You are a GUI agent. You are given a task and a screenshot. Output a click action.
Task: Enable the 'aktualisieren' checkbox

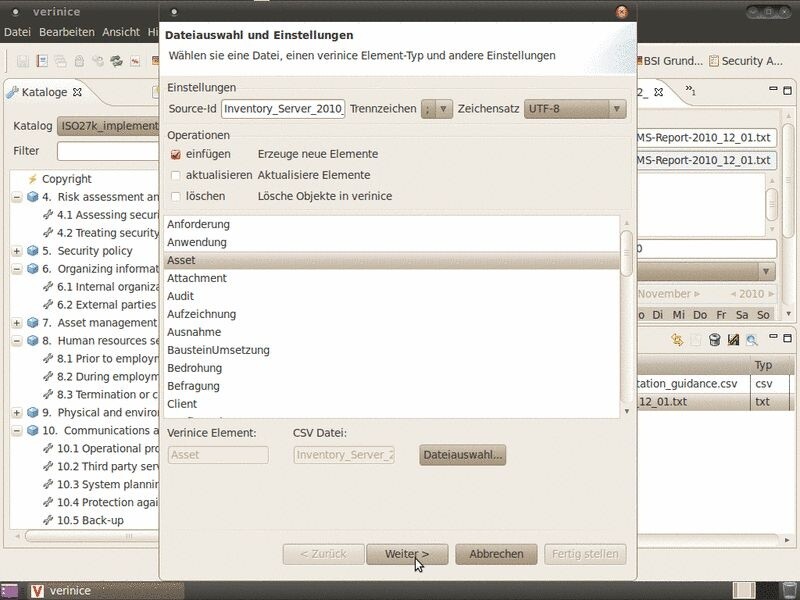(x=176, y=175)
